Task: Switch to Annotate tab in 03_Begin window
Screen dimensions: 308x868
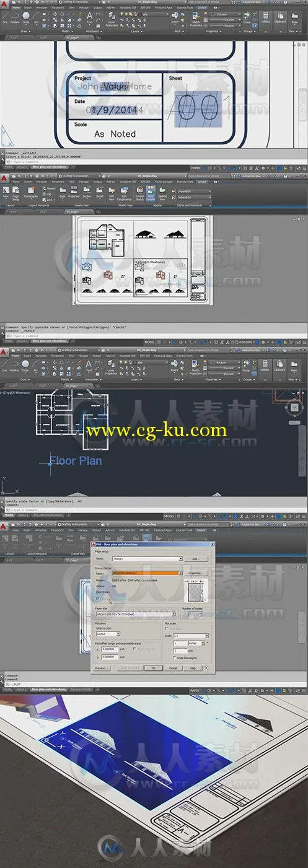Action: click(x=42, y=9)
